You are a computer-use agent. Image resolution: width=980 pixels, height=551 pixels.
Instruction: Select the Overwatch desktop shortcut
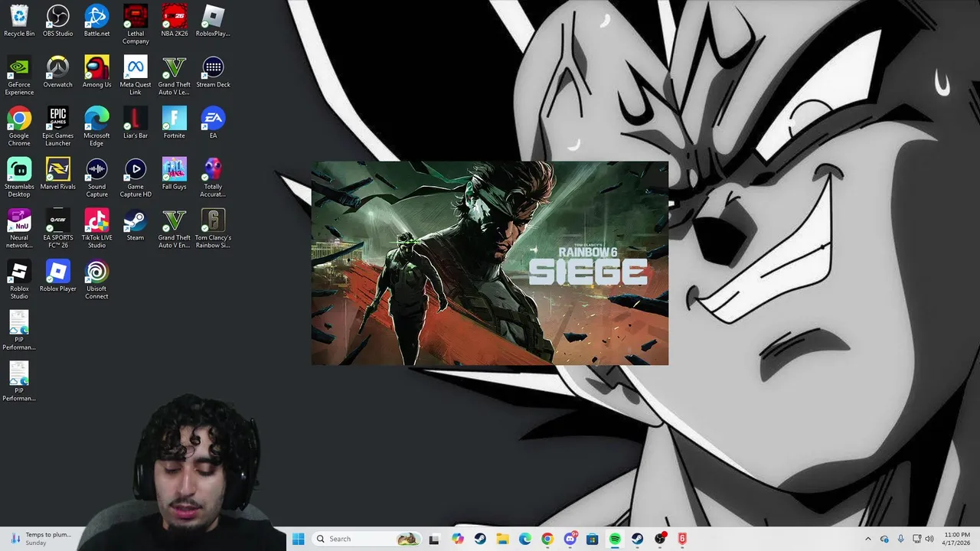click(57, 72)
